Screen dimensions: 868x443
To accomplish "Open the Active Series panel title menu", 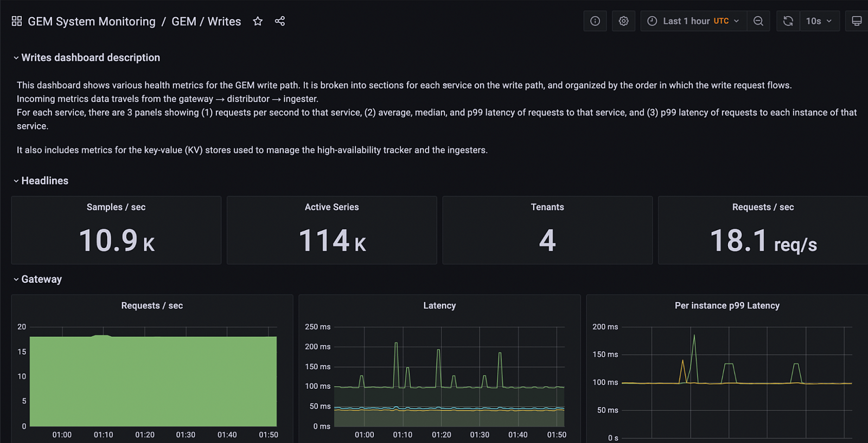I will pyautogui.click(x=331, y=207).
